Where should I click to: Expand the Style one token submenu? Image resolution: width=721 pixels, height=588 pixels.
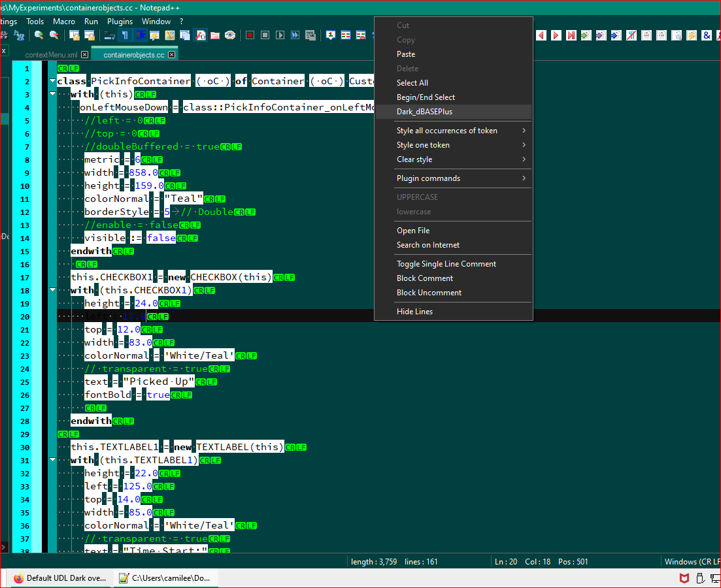[x=454, y=145]
